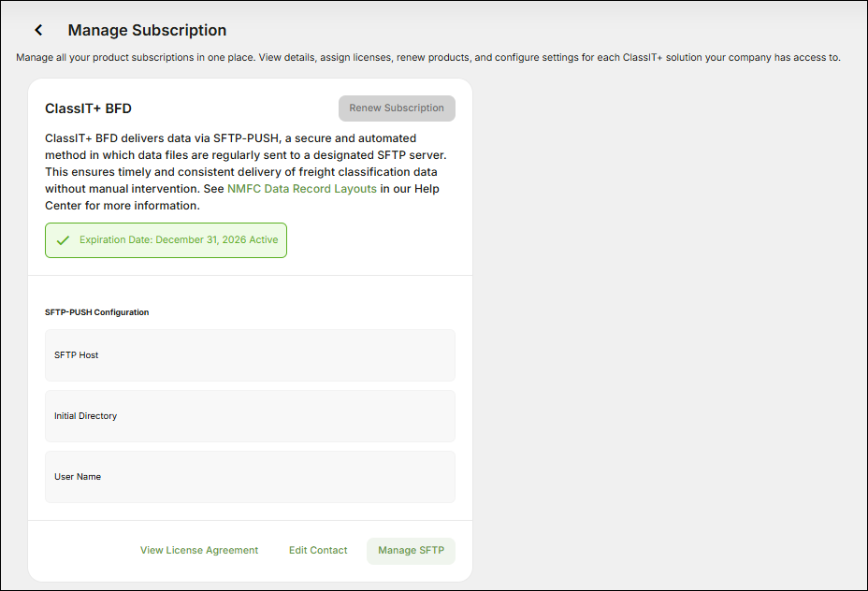Click the Active status text

click(x=264, y=240)
